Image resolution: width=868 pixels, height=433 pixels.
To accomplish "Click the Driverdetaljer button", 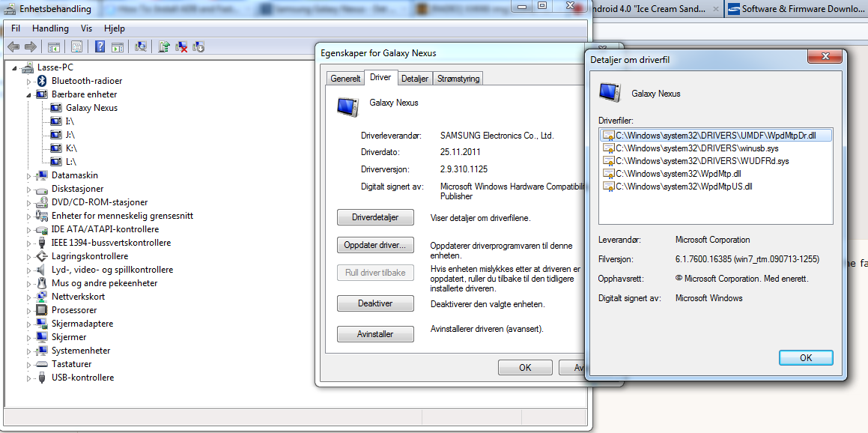I will [375, 217].
